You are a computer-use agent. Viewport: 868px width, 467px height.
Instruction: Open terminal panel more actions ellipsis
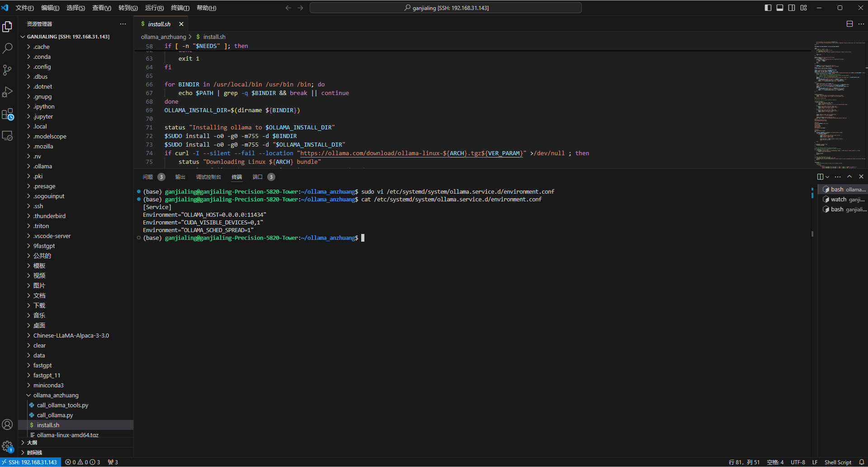coord(838,176)
